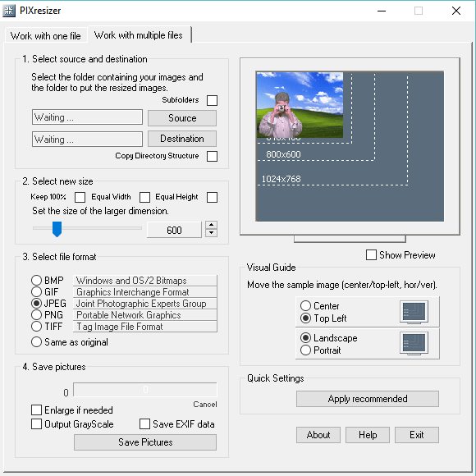
Task: Tick the Equal Height checkbox
Action: pos(212,197)
